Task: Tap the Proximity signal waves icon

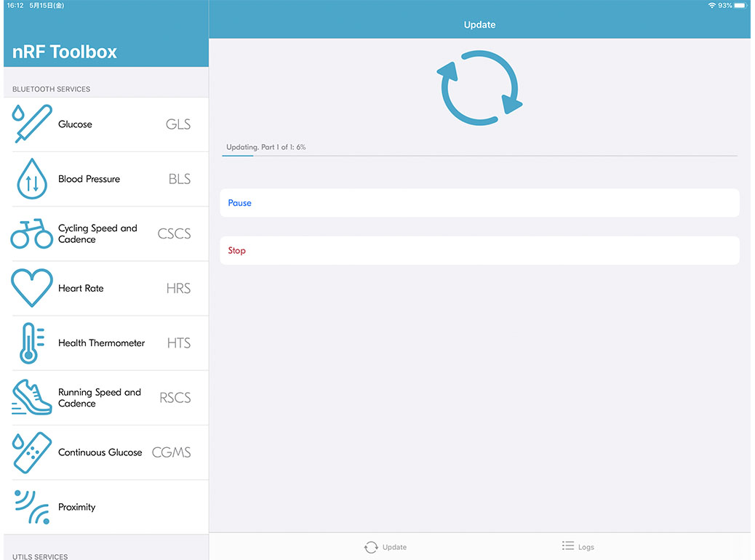Action: coord(32,507)
